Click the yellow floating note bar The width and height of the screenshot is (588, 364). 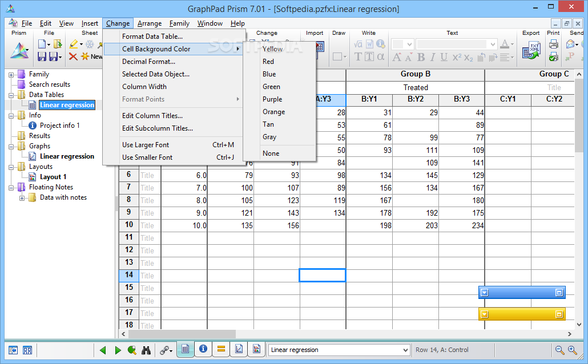[522, 314]
